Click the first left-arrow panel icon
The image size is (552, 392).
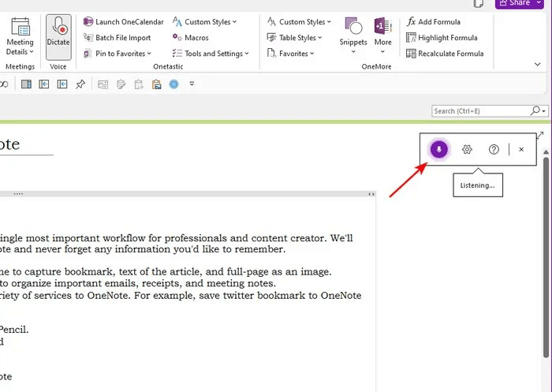point(44,84)
